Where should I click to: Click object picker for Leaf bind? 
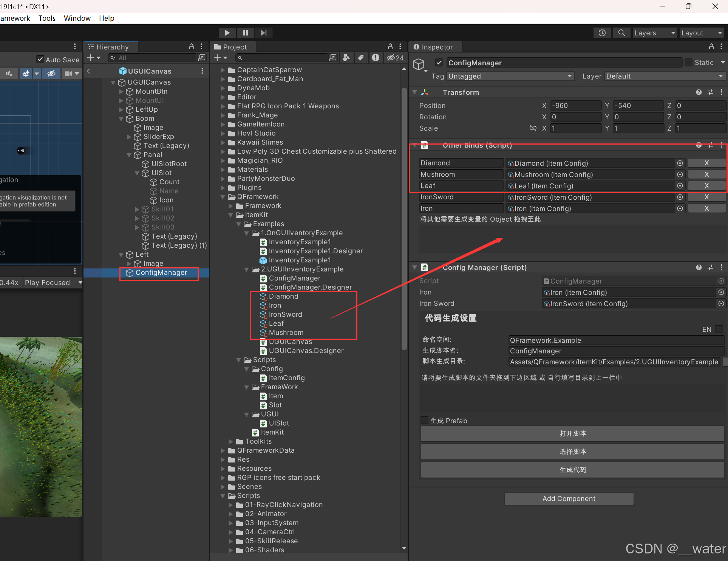680,186
